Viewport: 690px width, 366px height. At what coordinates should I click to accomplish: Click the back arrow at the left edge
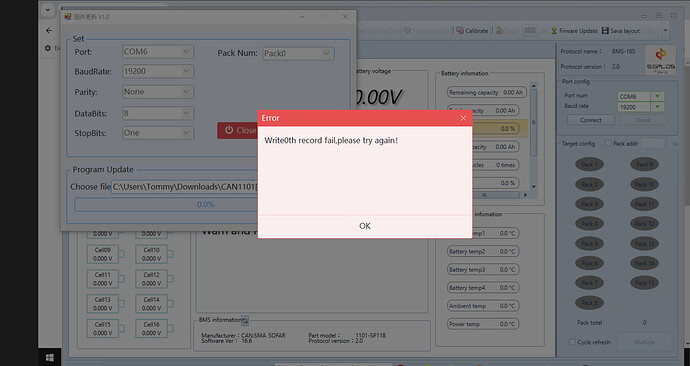(x=49, y=30)
